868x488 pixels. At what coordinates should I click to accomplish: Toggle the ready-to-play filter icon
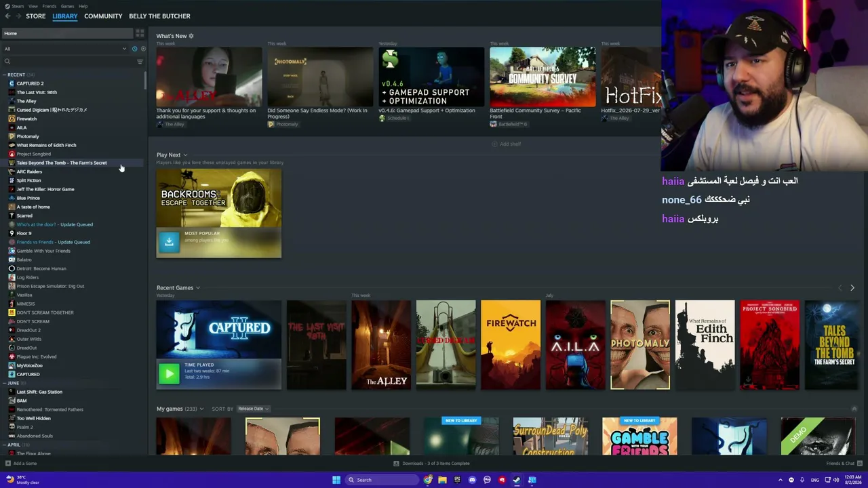pyautogui.click(x=142, y=49)
